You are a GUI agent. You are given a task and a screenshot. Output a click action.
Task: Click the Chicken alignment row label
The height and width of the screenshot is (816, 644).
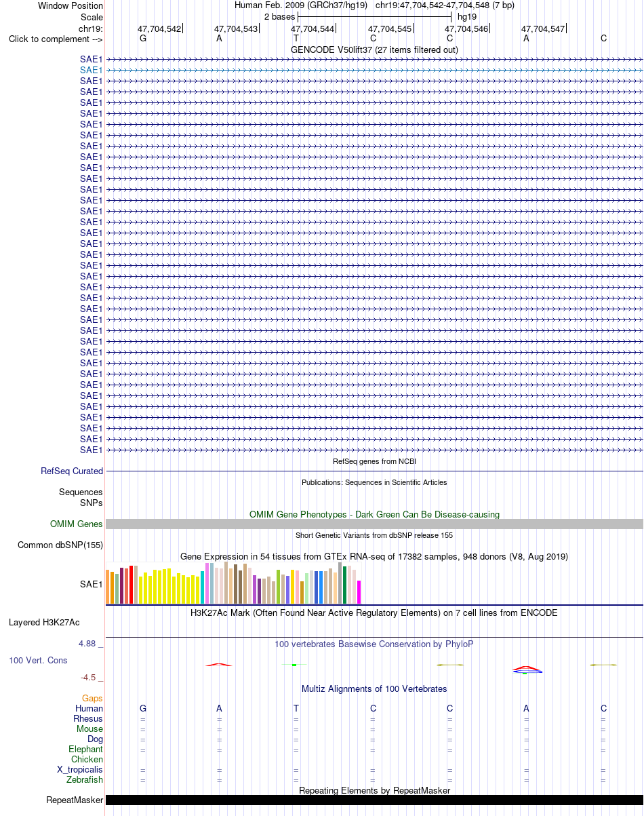[x=87, y=759]
